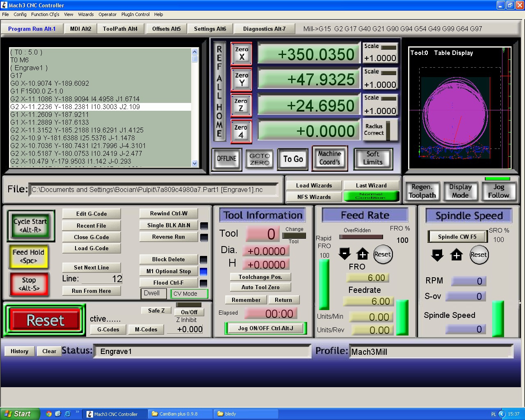Toggle Block Delete

pos(169,259)
